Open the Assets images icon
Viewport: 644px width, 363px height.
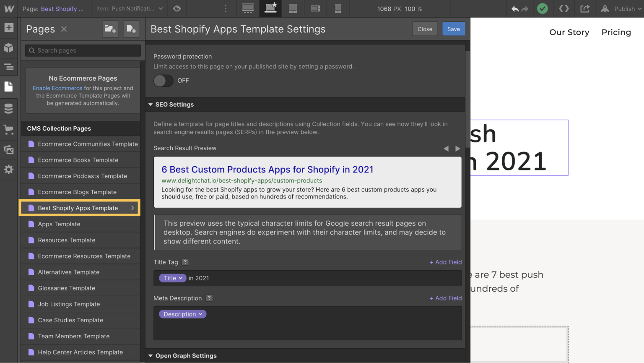pos(9,149)
